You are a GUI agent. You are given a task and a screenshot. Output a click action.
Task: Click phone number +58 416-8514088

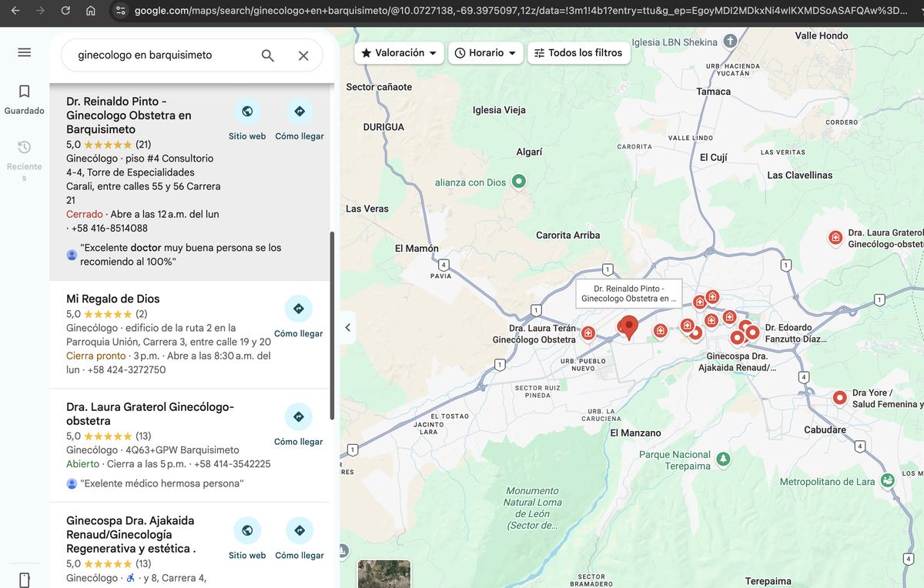[109, 228]
